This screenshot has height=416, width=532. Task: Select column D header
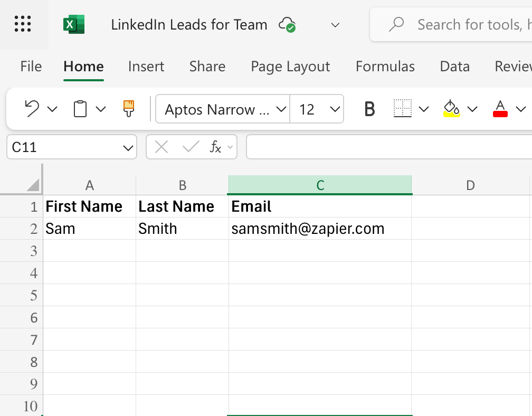coord(470,185)
